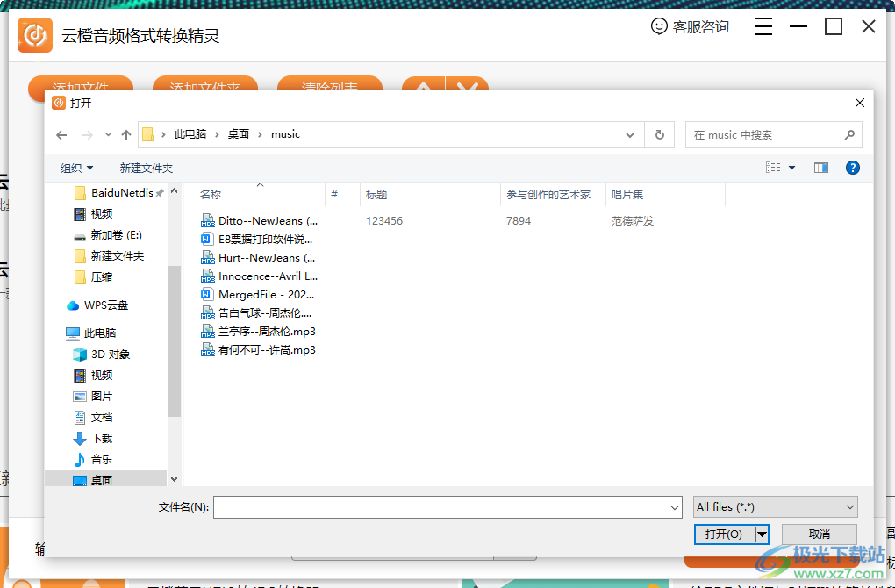Select 视频 under quick access
This screenshot has height=588, width=895.
(94, 214)
